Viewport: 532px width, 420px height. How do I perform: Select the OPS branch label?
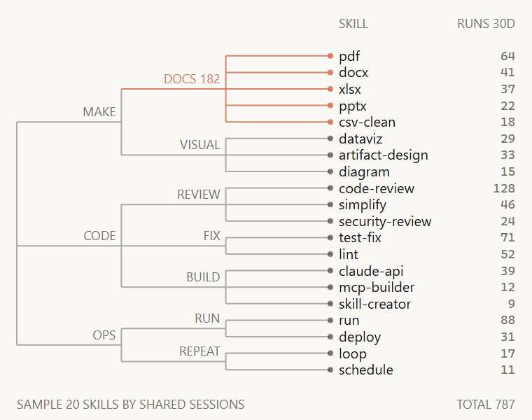click(x=104, y=335)
